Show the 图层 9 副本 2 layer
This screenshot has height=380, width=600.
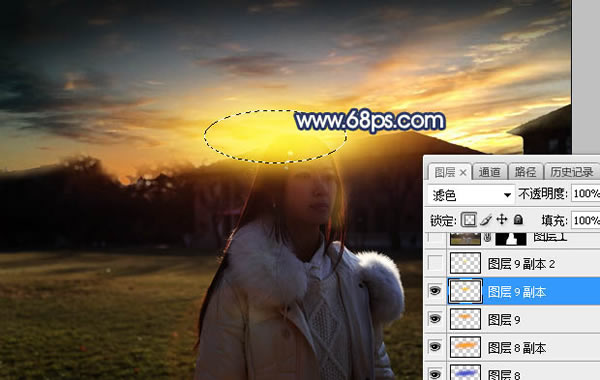[x=435, y=263]
